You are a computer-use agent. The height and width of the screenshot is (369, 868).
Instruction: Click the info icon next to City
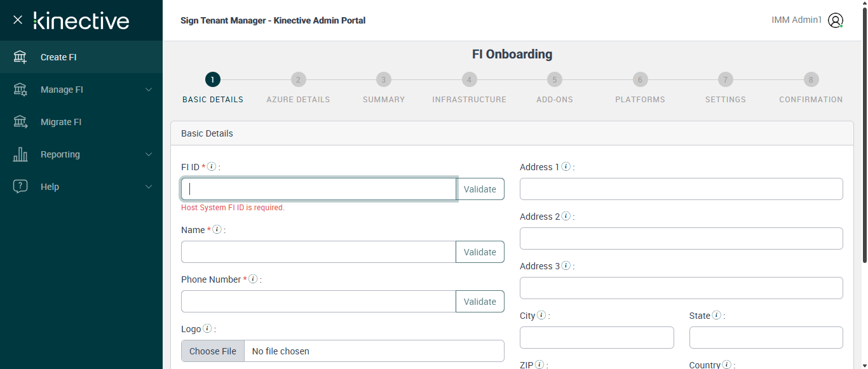click(x=541, y=316)
